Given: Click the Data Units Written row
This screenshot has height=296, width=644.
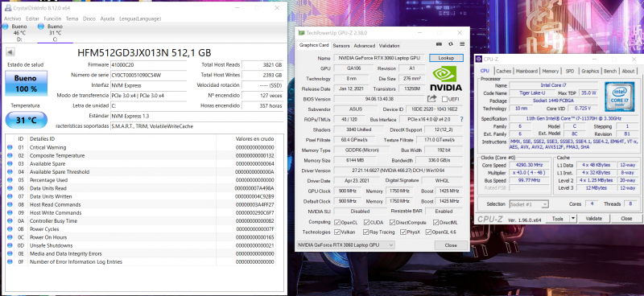Looking at the screenshot, I should 141,196.
